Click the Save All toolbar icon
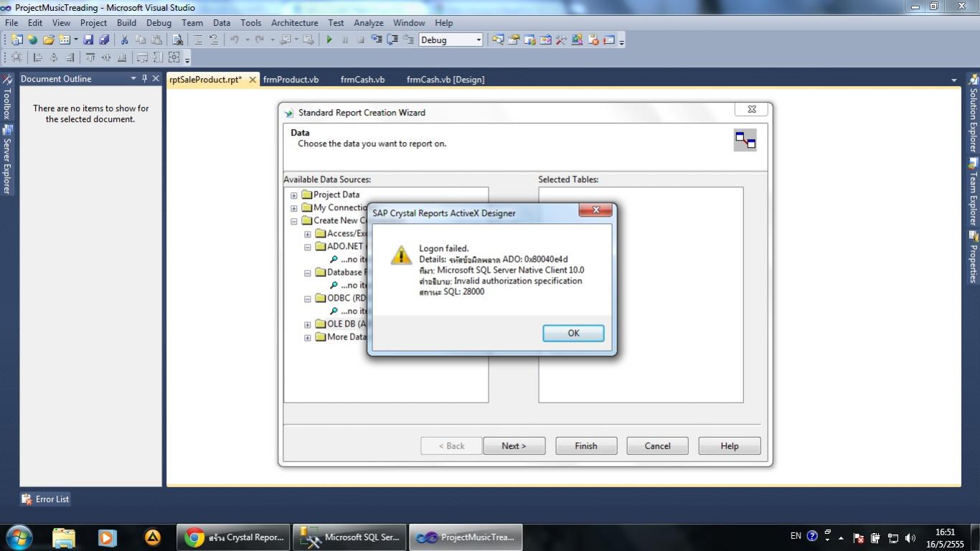Viewport: 980px width, 551px height. (104, 40)
